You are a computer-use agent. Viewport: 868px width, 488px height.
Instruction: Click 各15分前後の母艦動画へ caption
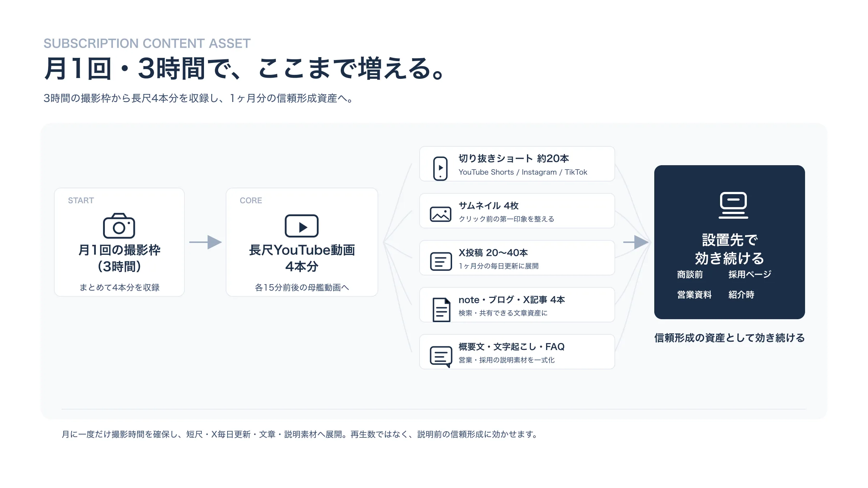pyautogui.click(x=302, y=287)
